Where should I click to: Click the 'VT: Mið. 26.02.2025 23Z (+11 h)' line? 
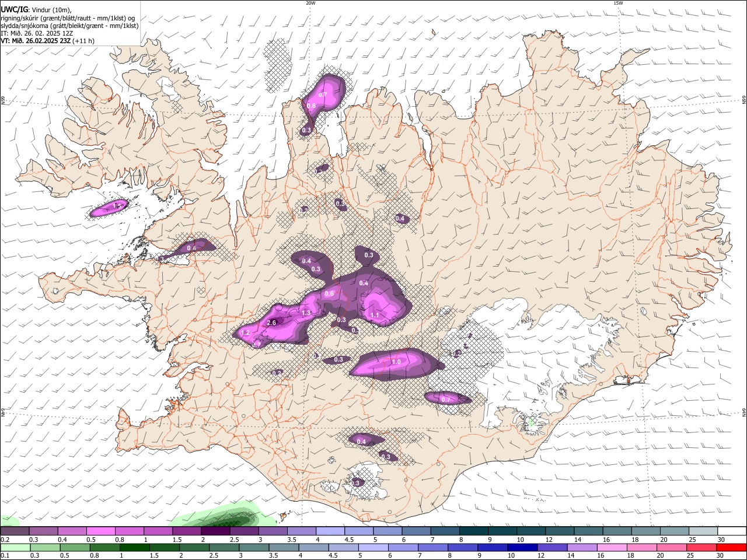[47, 41]
